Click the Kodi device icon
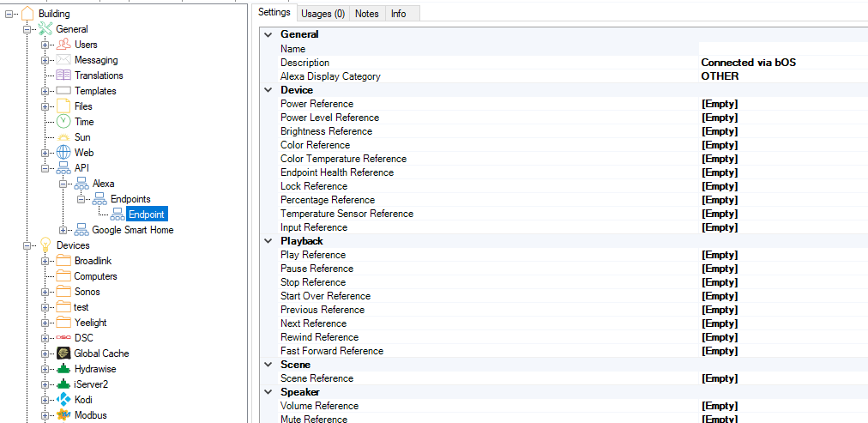The height and width of the screenshot is (423, 868). 63,400
